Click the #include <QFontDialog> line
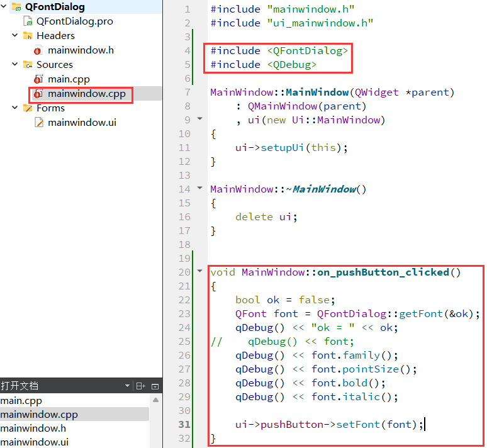The image size is (487, 448). [279, 50]
